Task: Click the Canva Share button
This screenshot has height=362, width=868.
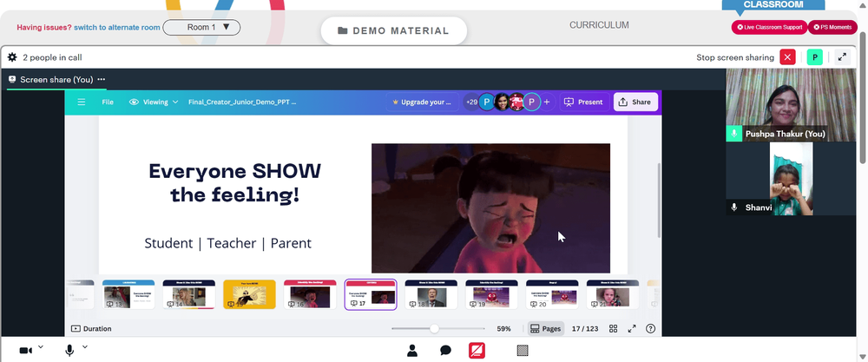Action: 635,102
